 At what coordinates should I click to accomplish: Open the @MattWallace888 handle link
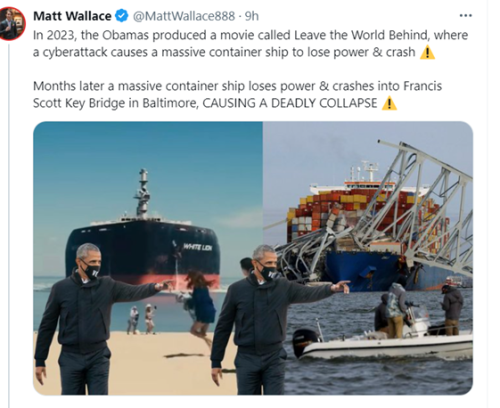(x=184, y=16)
